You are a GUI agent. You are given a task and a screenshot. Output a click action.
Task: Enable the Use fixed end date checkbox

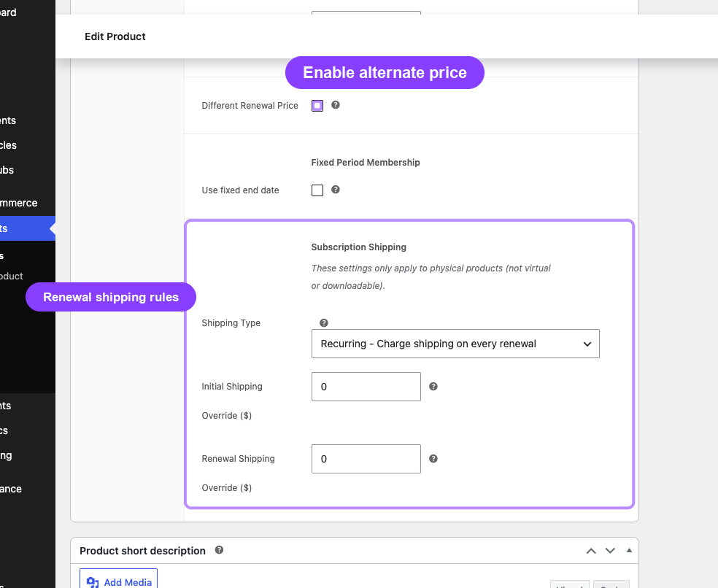coord(317,190)
